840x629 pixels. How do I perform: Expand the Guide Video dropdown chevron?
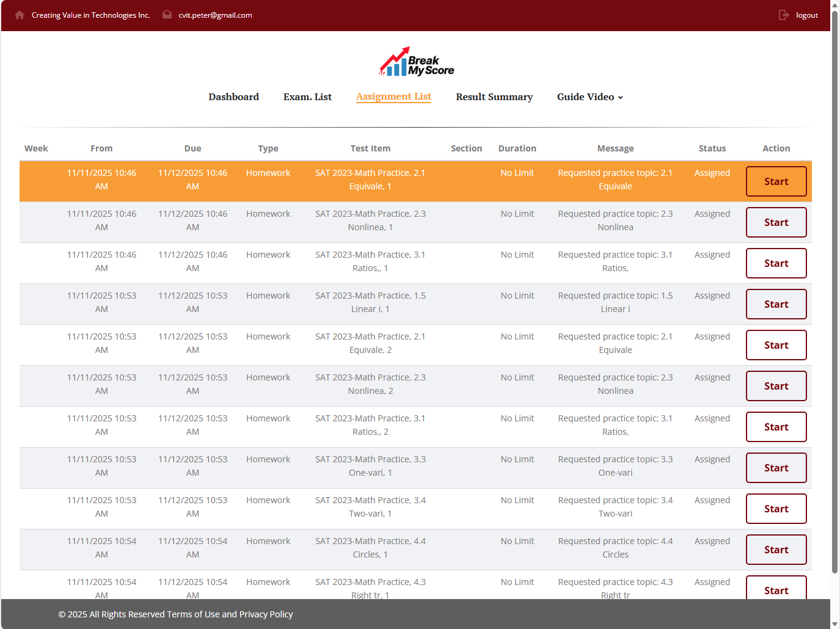point(621,98)
